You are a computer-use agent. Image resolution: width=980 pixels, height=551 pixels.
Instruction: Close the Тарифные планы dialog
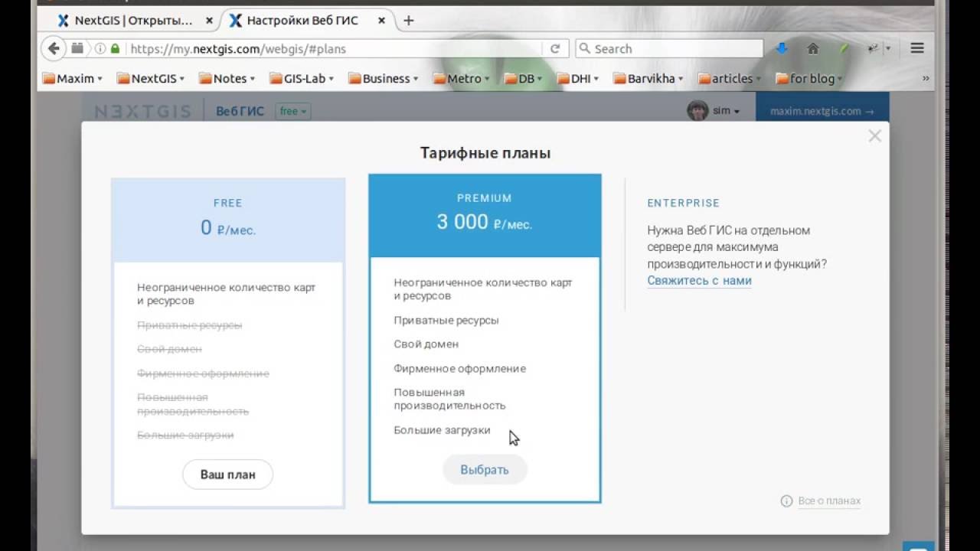(875, 136)
